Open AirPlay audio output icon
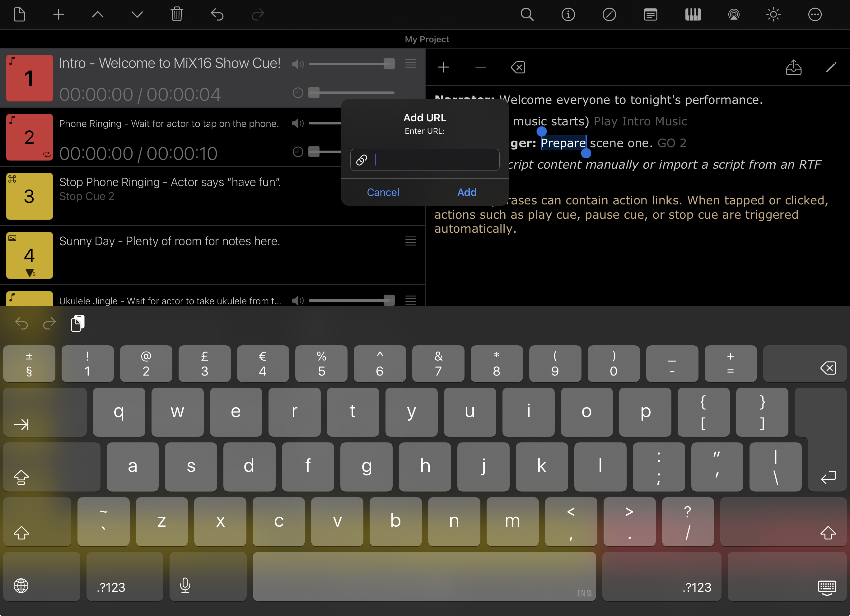Screen dimensions: 850x616 click(x=733, y=15)
